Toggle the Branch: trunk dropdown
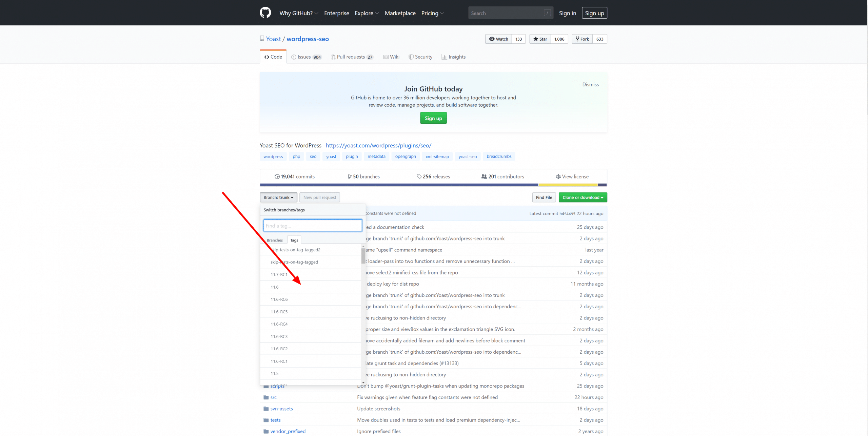The image size is (868, 436). tap(278, 198)
